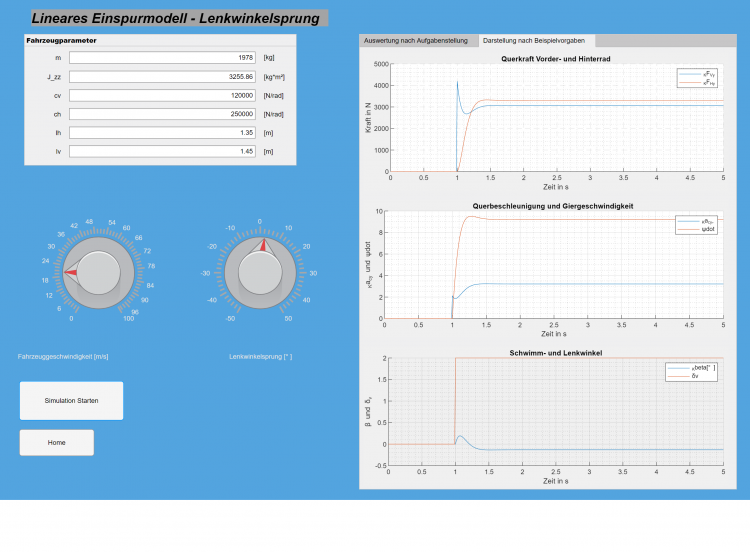
Task: Select the Darstellung nach Beispielvorgaben tab
Action: pos(535,41)
